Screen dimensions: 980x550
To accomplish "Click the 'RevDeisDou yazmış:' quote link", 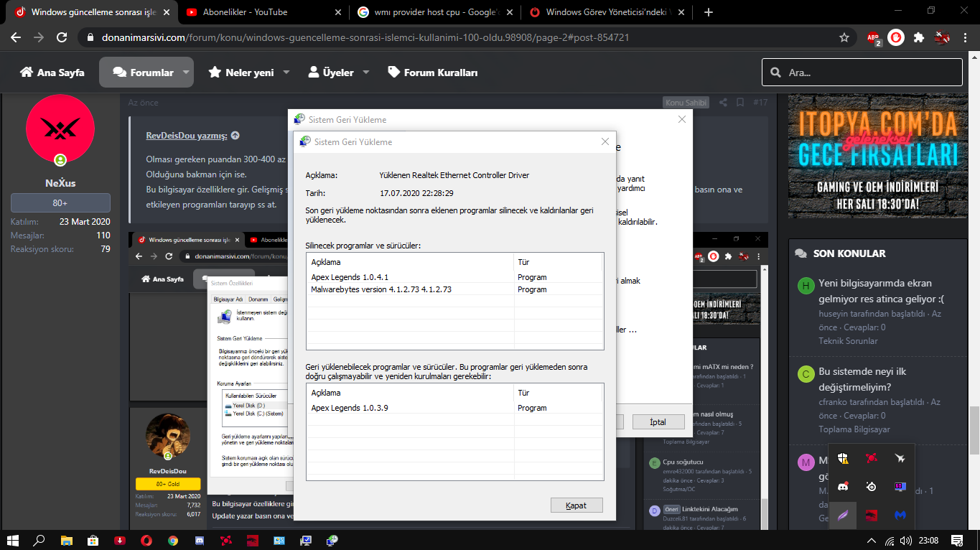I will pos(187,136).
